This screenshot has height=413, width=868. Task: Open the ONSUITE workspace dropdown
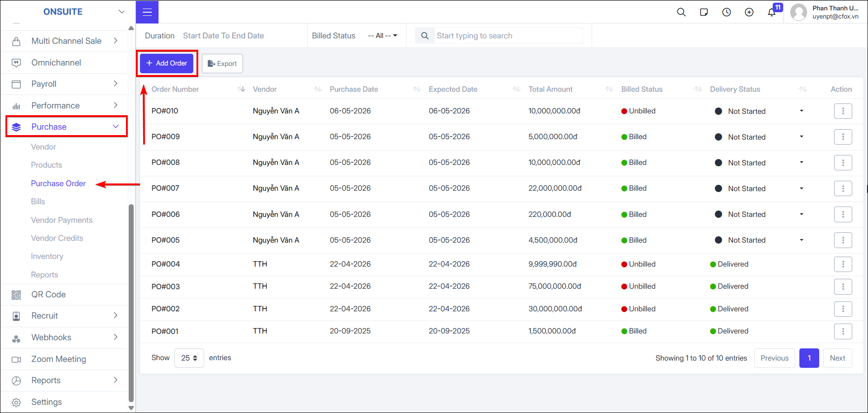[121, 12]
